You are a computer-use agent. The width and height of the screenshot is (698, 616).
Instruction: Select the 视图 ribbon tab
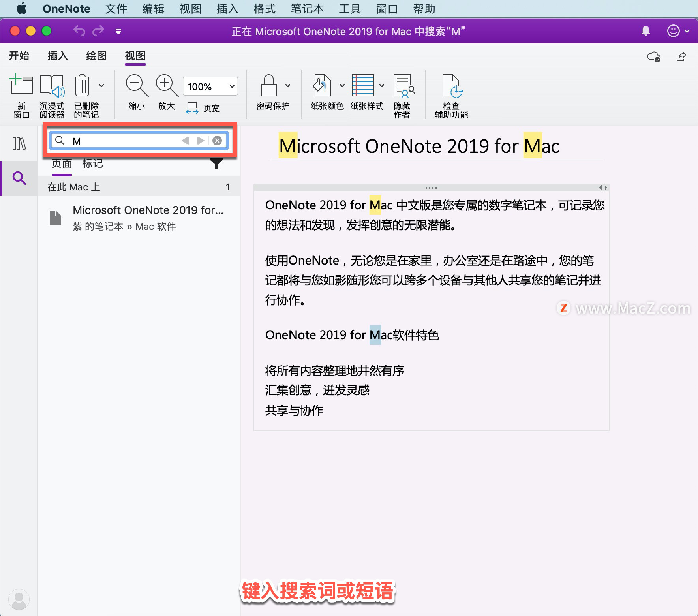coord(135,56)
